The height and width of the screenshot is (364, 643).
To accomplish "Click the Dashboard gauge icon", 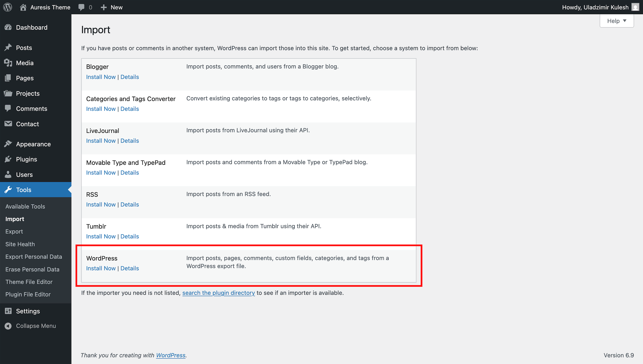I will pos(8,27).
